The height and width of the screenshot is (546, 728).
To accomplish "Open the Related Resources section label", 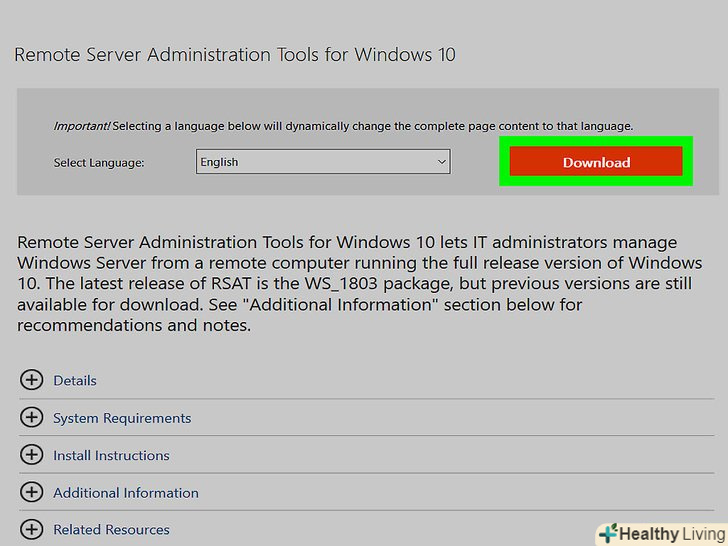I will (x=111, y=530).
